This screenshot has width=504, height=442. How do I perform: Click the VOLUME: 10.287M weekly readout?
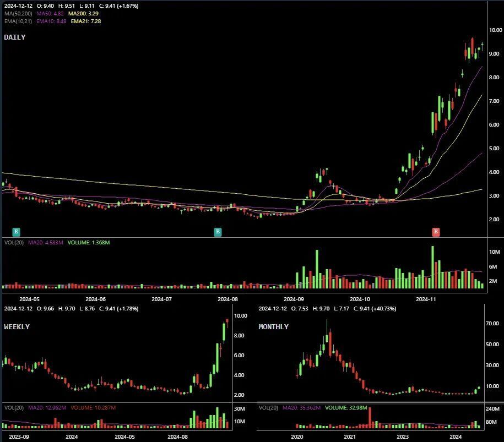click(x=93, y=408)
